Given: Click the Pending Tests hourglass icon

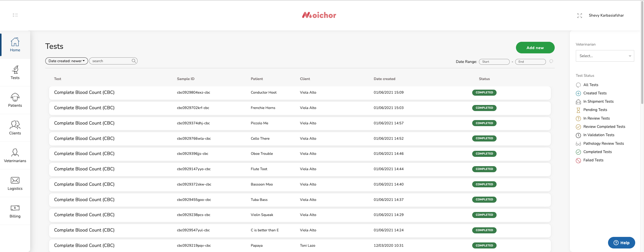Looking at the screenshot, I should (578, 110).
